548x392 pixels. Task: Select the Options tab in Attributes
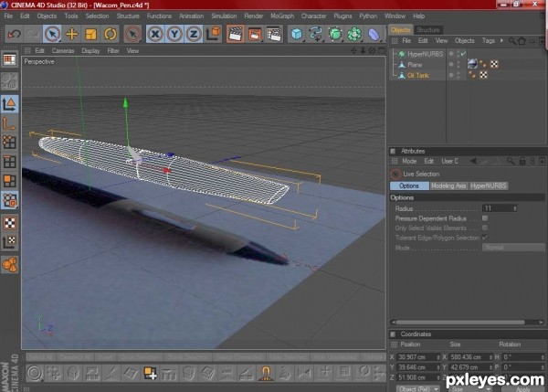[x=409, y=185]
